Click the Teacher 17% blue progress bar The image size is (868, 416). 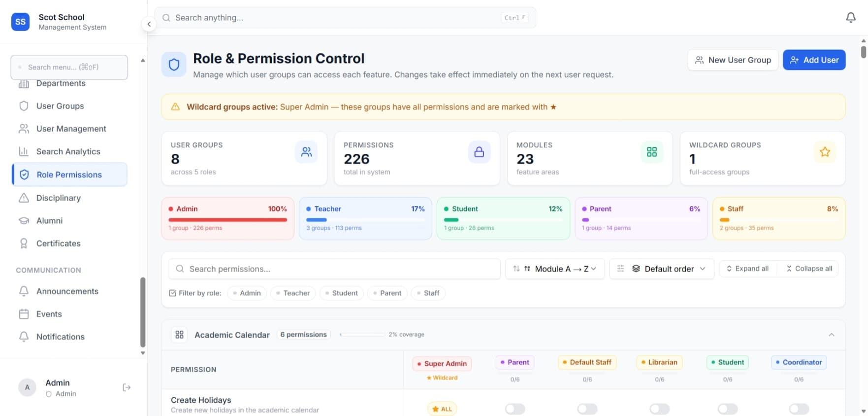pyautogui.click(x=365, y=220)
